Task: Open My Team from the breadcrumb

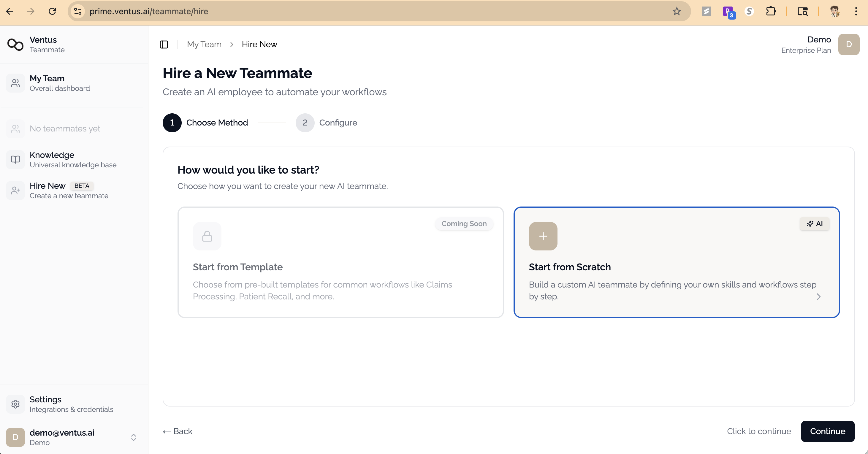Action: [x=204, y=44]
